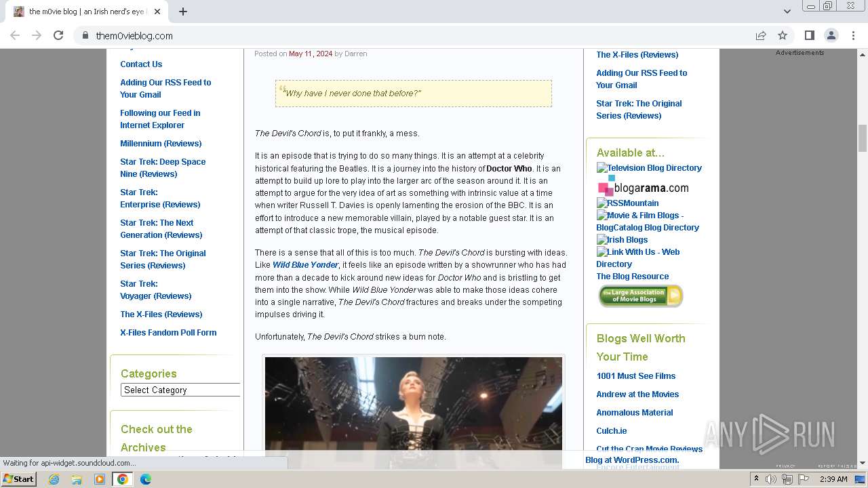Go forward using browser forward arrow

click(37, 35)
